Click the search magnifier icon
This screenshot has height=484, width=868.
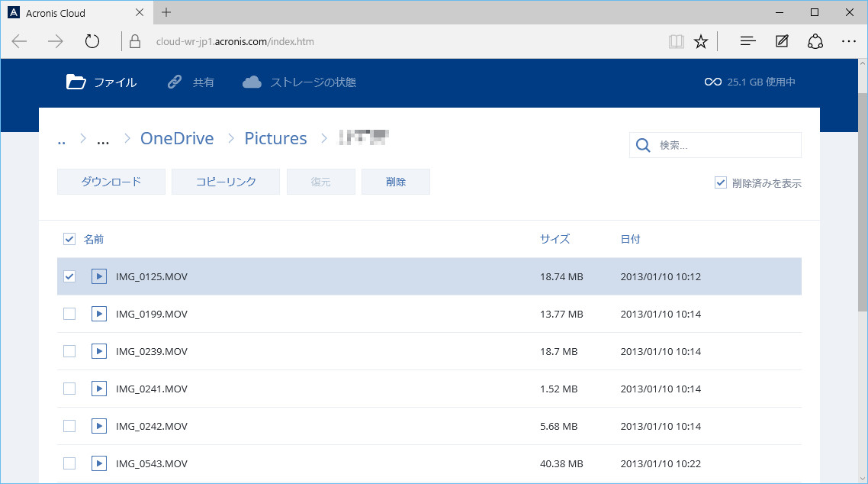pyautogui.click(x=643, y=144)
